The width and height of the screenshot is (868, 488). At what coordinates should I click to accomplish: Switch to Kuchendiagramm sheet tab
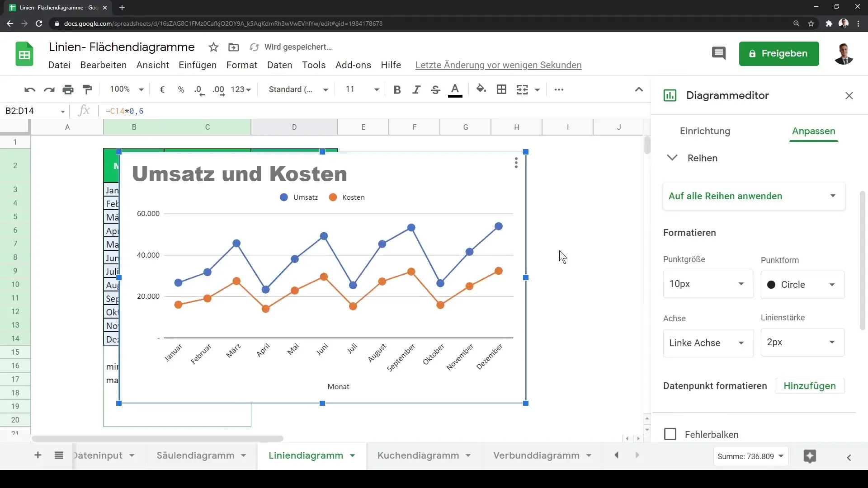pyautogui.click(x=418, y=455)
